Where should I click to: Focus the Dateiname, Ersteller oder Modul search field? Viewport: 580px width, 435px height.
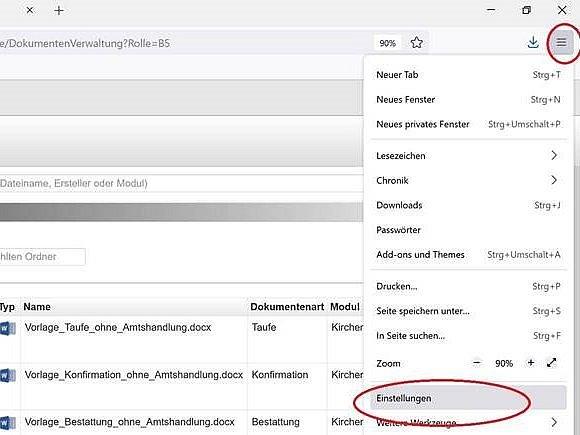point(181,183)
